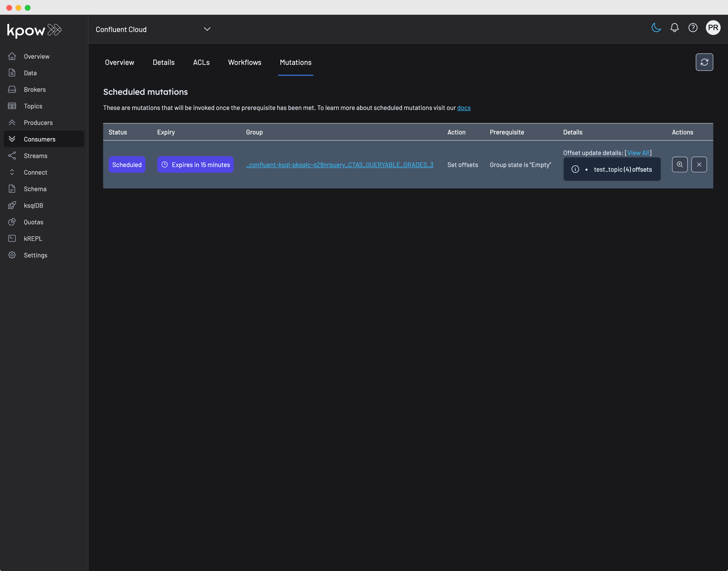
Task: Open the ksqlDB section
Action: (x=33, y=205)
